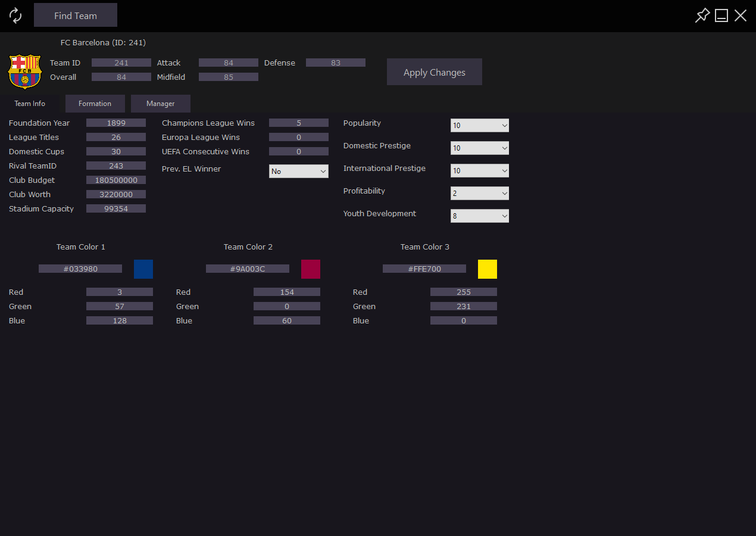
Task: Click the #FFE700 hex code field
Action: click(x=424, y=269)
